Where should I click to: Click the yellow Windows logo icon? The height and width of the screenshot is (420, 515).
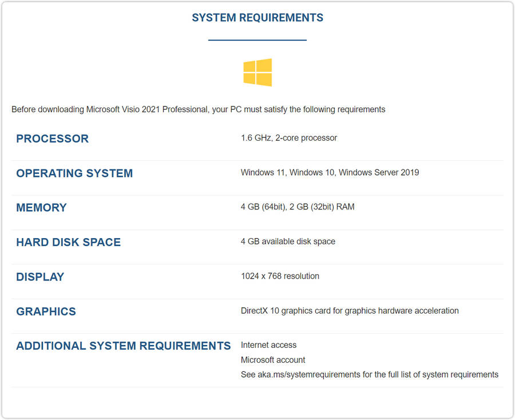257,73
